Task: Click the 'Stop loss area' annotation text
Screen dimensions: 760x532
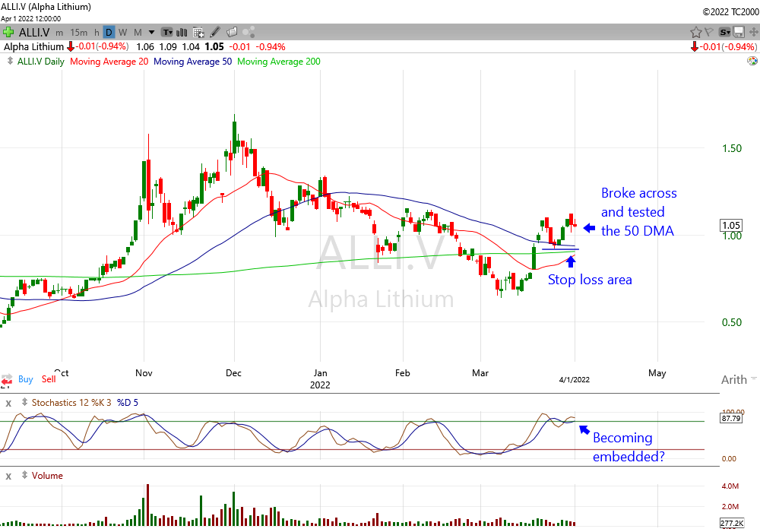Action: (x=590, y=280)
